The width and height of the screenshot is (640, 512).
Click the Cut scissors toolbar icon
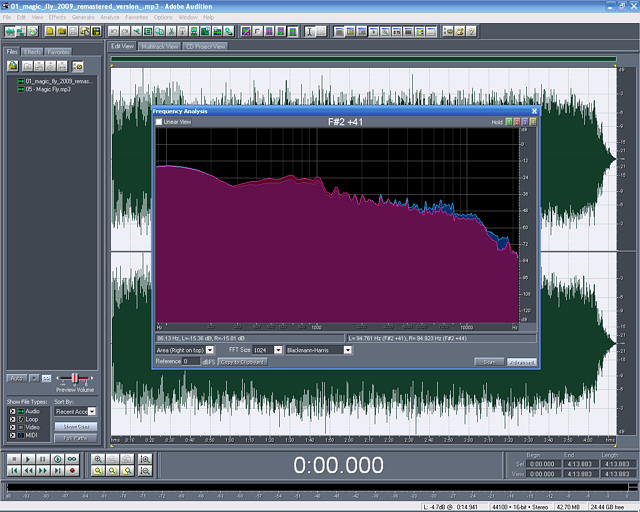coord(171,31)
